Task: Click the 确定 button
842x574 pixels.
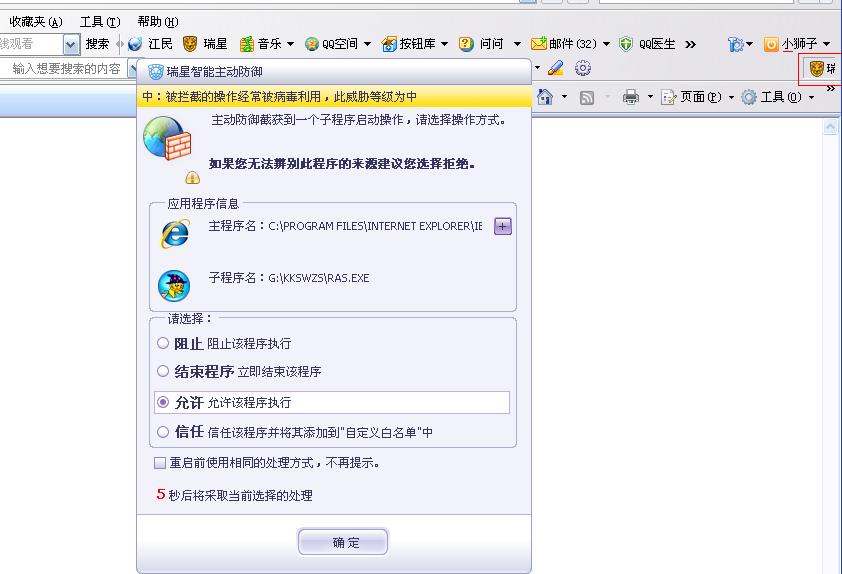Action: click(343, 542)
